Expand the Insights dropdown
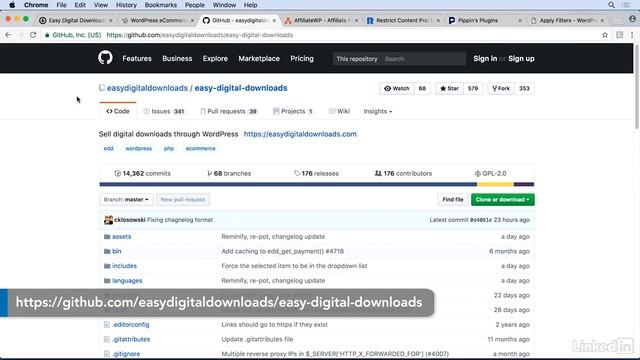Screen dimensions: 640x360 click(x=378, y=111)
